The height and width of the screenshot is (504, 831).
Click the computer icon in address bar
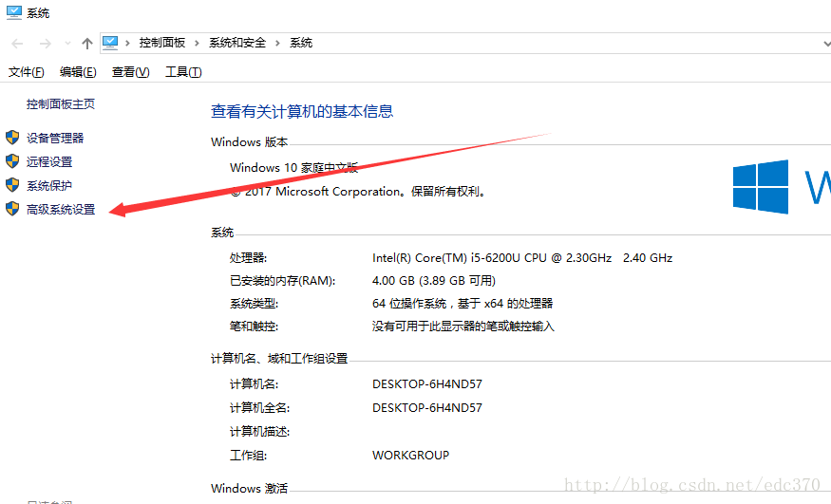[110, 43]
